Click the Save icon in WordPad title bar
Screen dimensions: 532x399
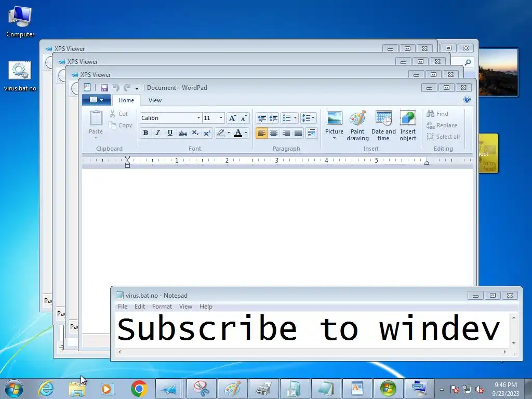[x=104, y=87]
